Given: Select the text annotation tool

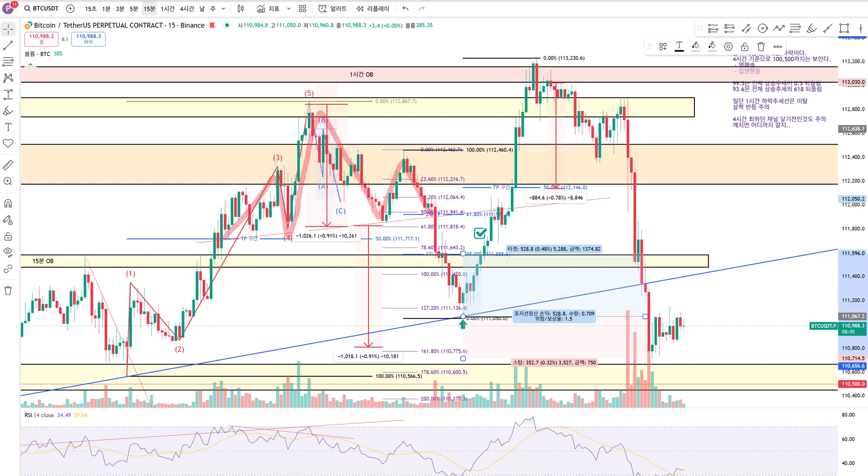Looking at the screenshot, I should [x=8, y=127].
